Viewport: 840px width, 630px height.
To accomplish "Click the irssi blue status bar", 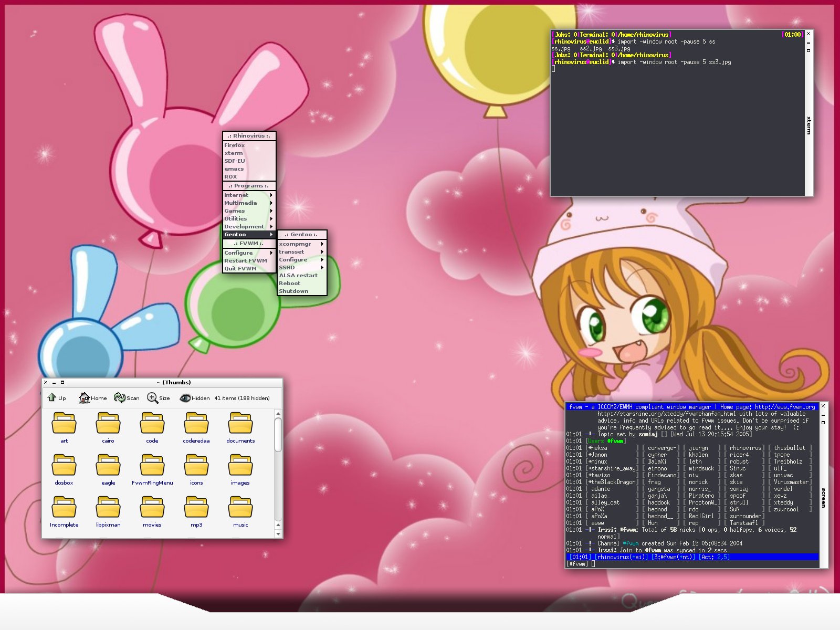I will point(692,557).
